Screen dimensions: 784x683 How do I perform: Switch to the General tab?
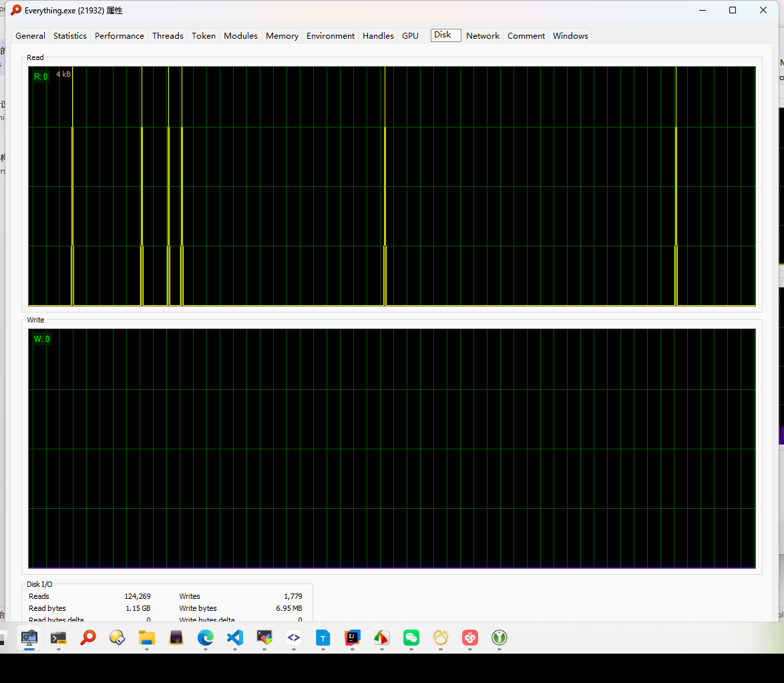(x=30, y=36)
